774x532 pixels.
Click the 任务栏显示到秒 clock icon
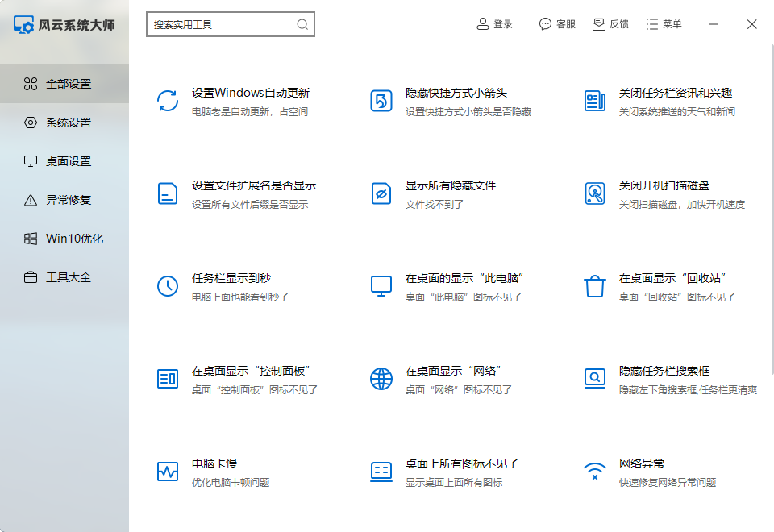(x=168, y=286)
